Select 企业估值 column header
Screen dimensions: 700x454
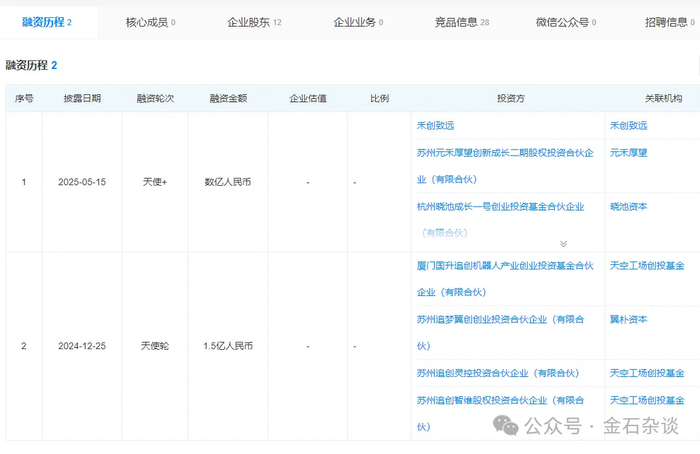[x=308, y=98]
